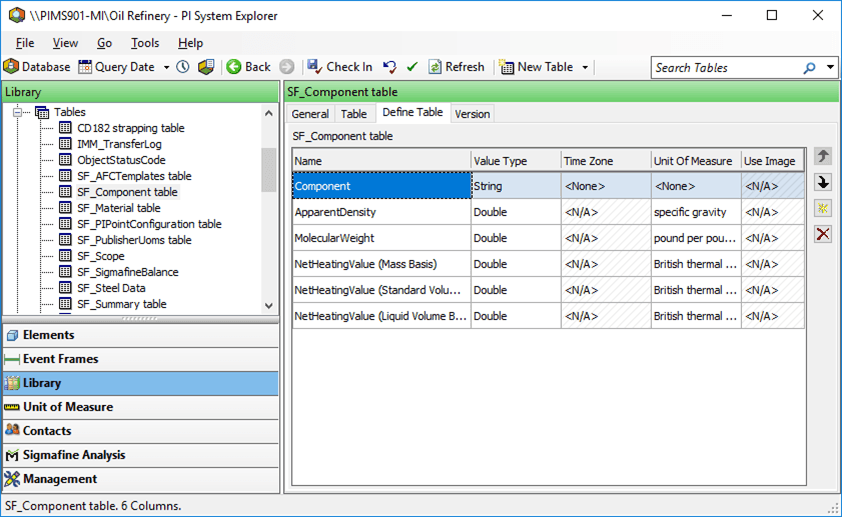The width and height of the screenshot is (842, 517).
Task: Select ApparentDensity row name
Action: [382, 212]
